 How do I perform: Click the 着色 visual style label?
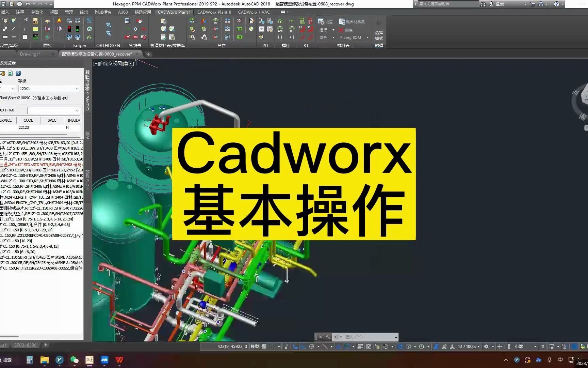[x=129, y=63]
